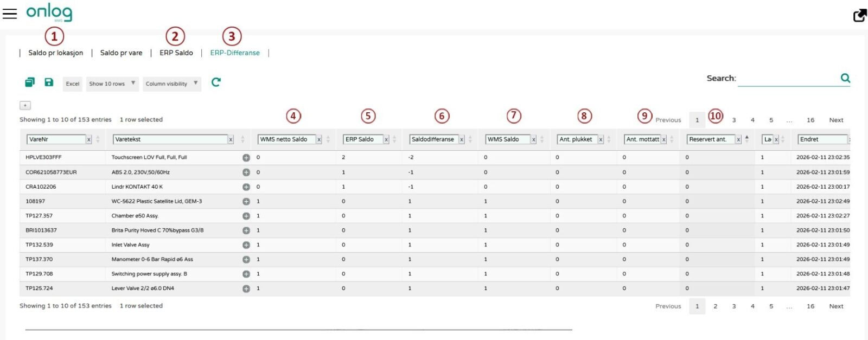This screenshot has height=340, width=868.
Task: Refresh the table with reload icon
Action: point(216,82)
